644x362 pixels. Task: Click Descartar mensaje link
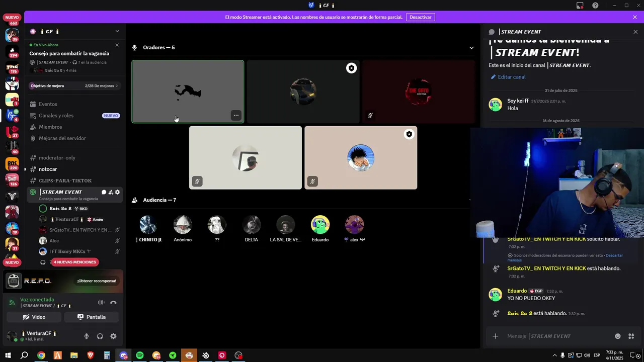click(x=565, y=258)
